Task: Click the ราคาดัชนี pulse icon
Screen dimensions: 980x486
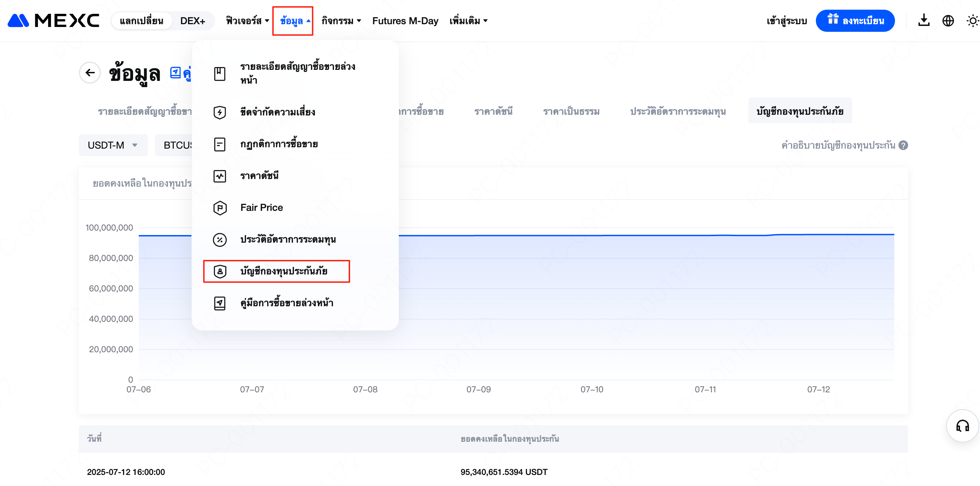Action: (220, 176)
